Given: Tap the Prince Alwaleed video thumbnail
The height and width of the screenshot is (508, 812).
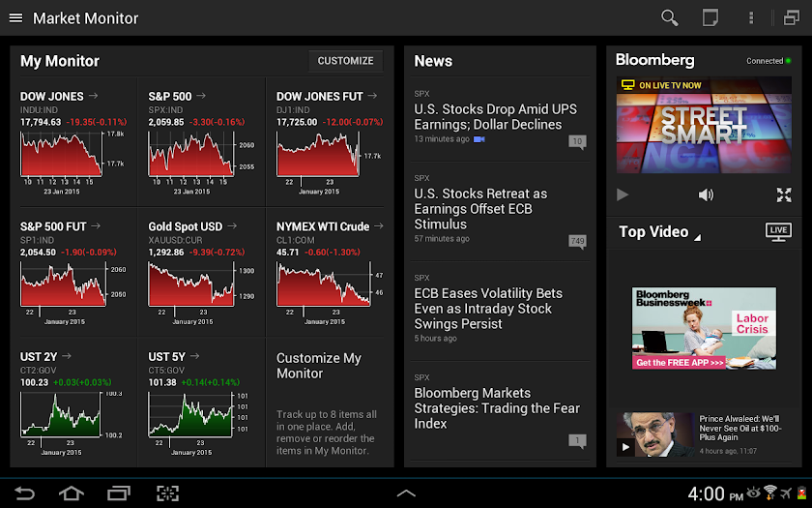Looking at the screenshot, I should pyautogui.click(x=655, y=434).
